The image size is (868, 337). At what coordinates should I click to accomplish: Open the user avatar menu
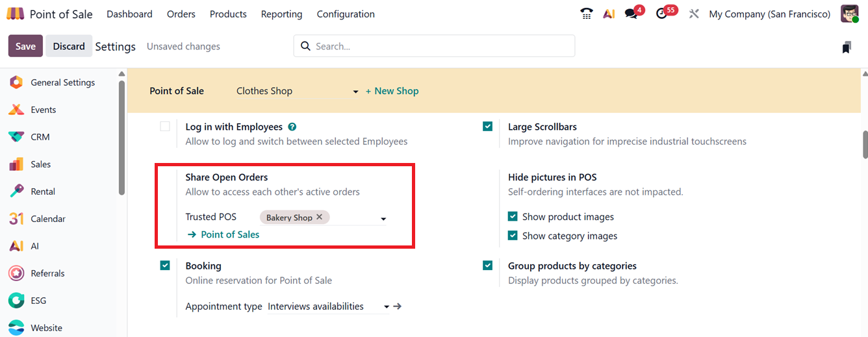849,14
